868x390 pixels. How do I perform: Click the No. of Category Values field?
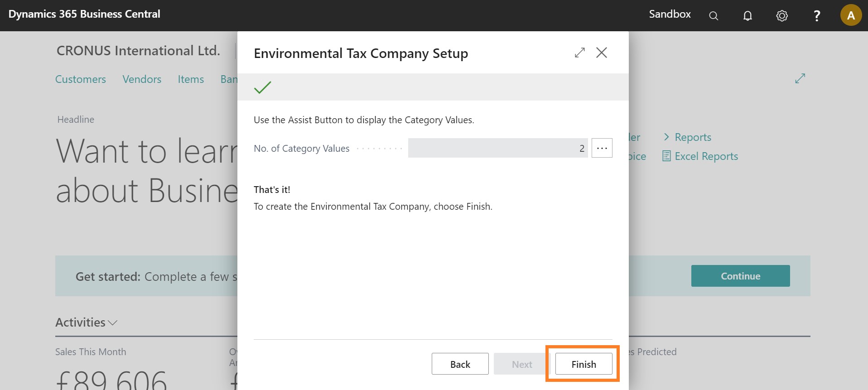[x=497, y=148]
